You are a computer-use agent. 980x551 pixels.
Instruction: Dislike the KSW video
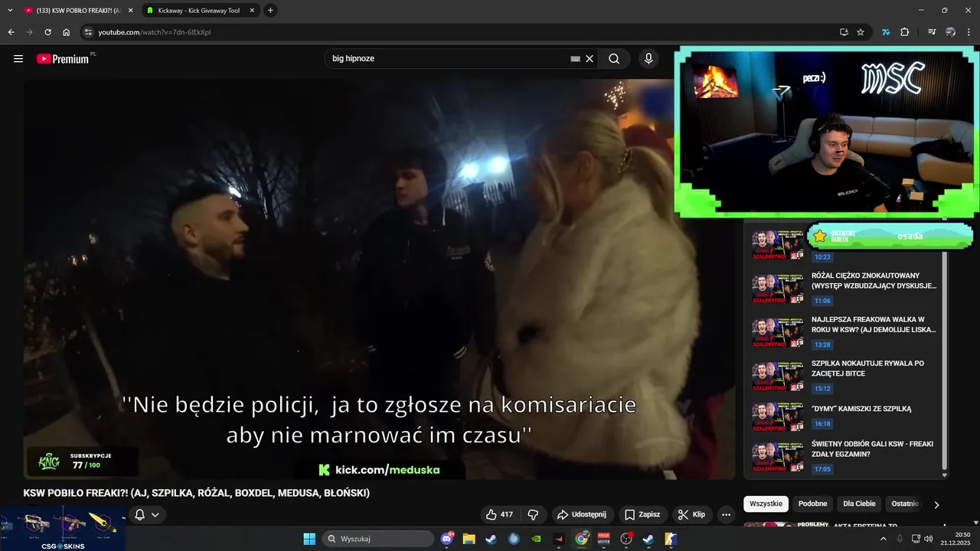click(x=534, y=515)
